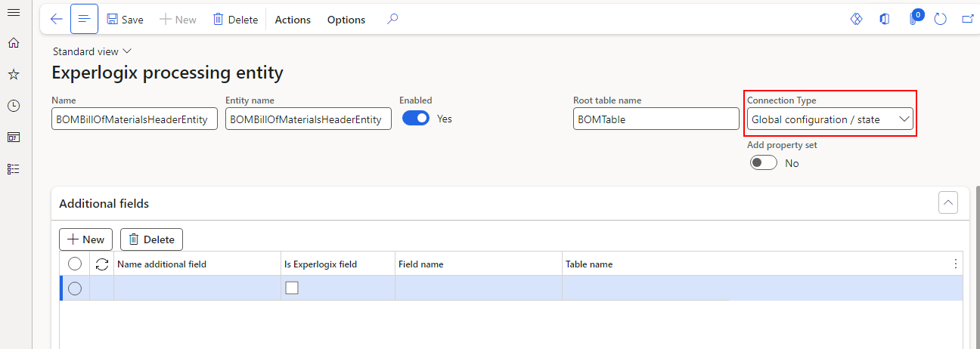Screen dimensions: 980x349
Task: Refresh the page
Action: pos(941,20)
